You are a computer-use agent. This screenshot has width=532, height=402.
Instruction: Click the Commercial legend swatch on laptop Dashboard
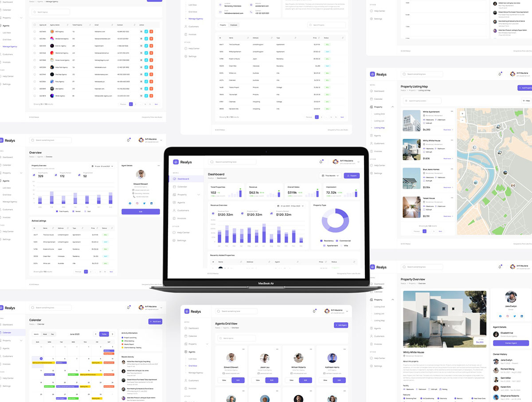pos(337,241)
